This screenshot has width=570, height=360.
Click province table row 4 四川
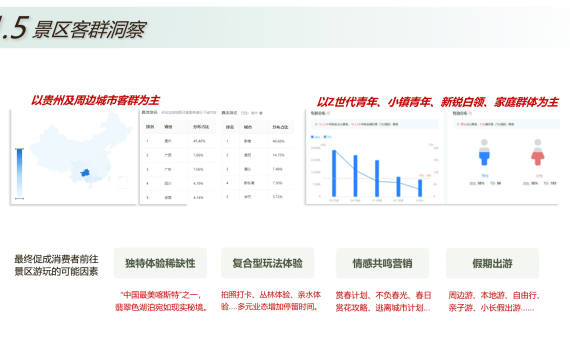coord(178,183)
